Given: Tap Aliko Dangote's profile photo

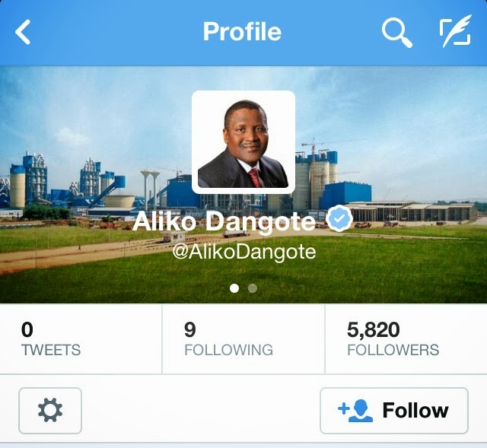Looking at the screenshot, I should (x=243, y=142).
